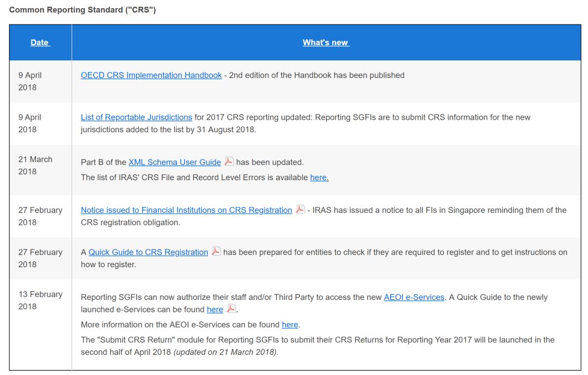This screenshot has height=375, width=588.
Task: Click the What's new column header
Action: click(326, 42)
